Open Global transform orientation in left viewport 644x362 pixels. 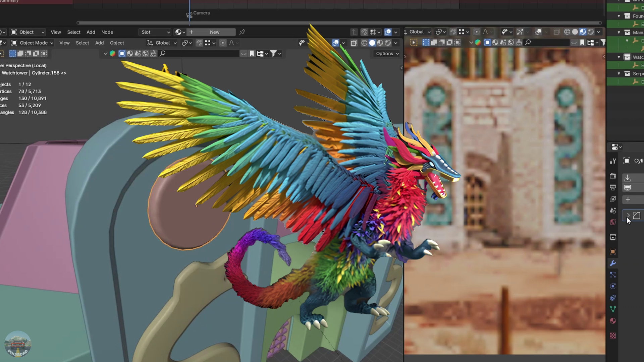[x=162, y=43]
